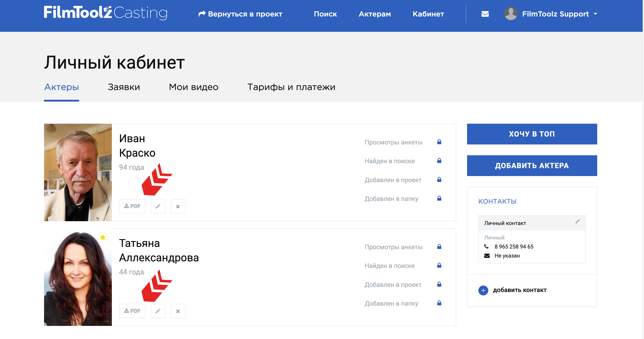
Task: Delete Иван Краско with the cross icon
Action: [x=178, y=206]
